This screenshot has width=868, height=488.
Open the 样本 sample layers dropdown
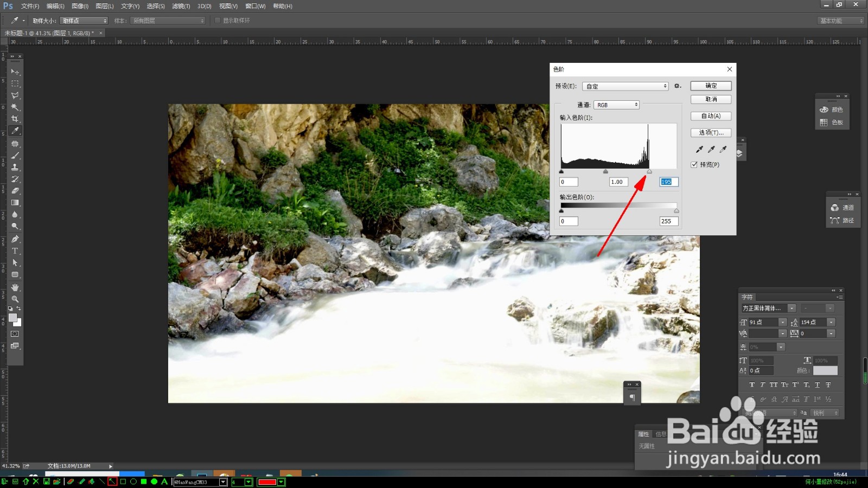[168, 21]
